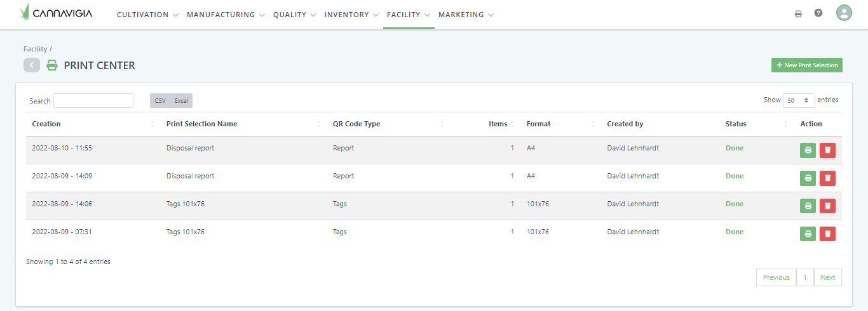Delete the 2022-08-10 11:55 Disposal report
The height and width of the screenshot is (311, 868).
click(x=827, y=150)
